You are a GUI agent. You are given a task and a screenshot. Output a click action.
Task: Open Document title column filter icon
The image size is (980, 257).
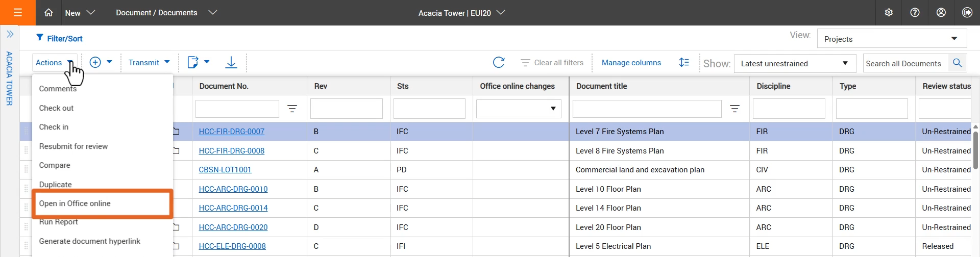(x=734, y=109)
